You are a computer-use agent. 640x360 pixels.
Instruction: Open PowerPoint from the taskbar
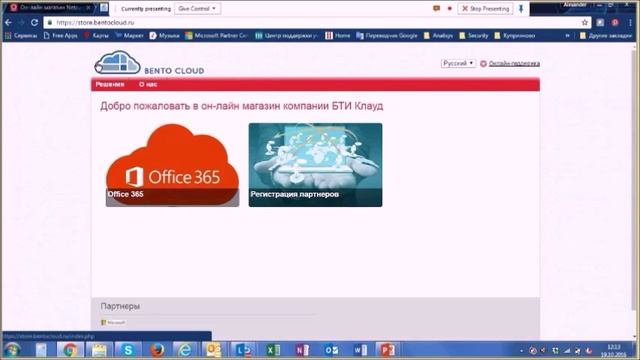click(387, 350)
